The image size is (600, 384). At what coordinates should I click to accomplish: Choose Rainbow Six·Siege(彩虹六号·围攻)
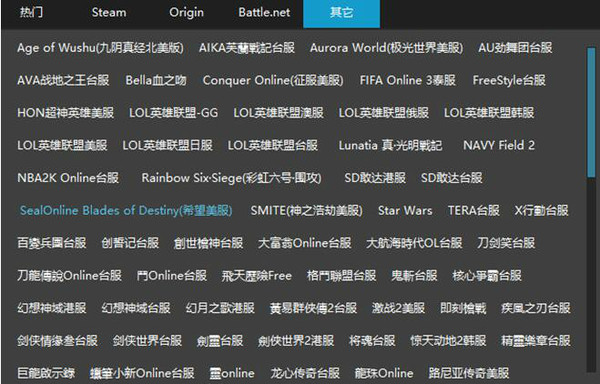click(x=232, y=178)
